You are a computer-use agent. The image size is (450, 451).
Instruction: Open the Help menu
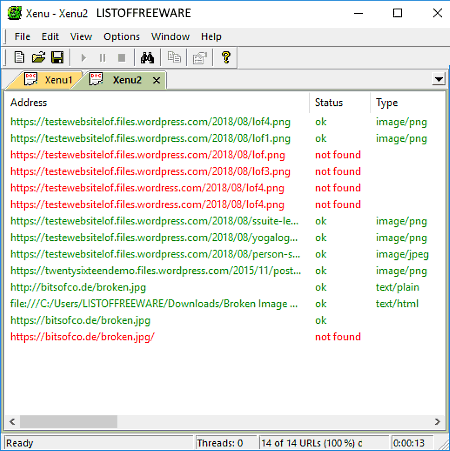coord(211,37)
